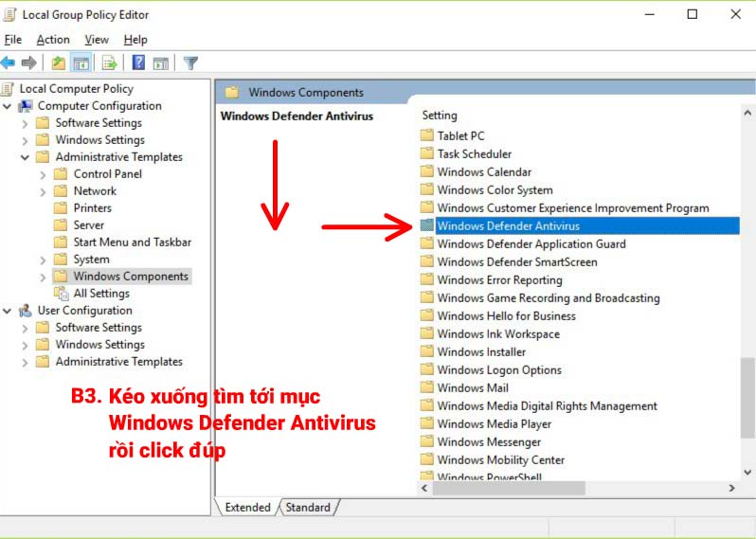Click the Windows Calendar folder icon

(426, 171)
